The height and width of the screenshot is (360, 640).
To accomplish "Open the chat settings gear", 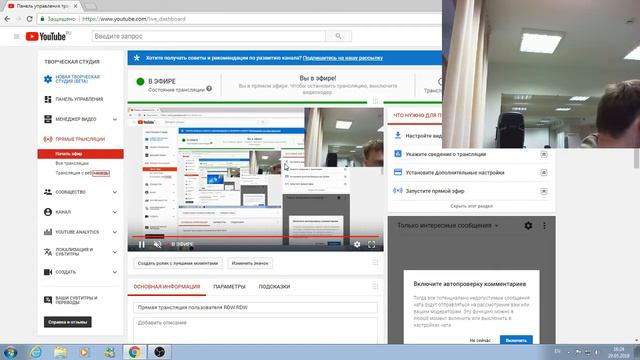I will click(x=528, y=225).
